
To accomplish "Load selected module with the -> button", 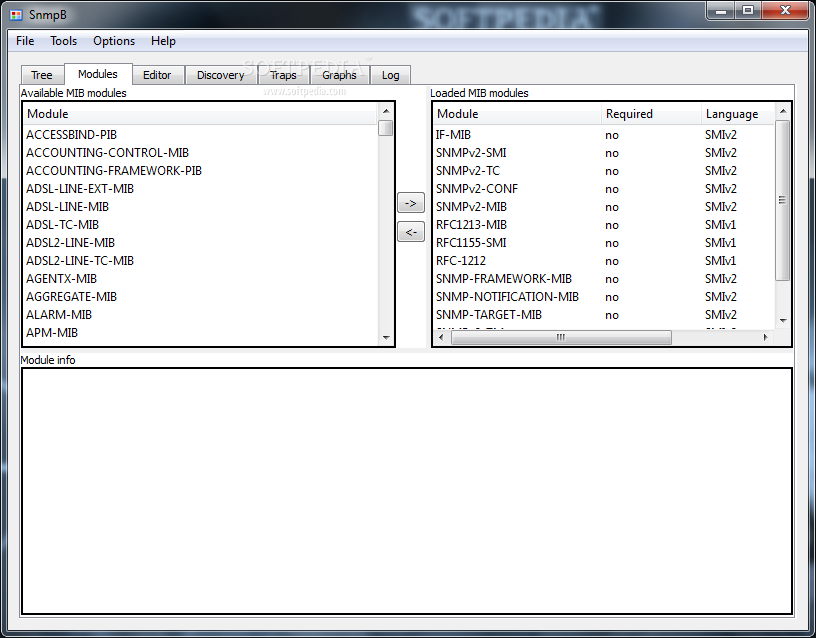I will tap(411, 203).
